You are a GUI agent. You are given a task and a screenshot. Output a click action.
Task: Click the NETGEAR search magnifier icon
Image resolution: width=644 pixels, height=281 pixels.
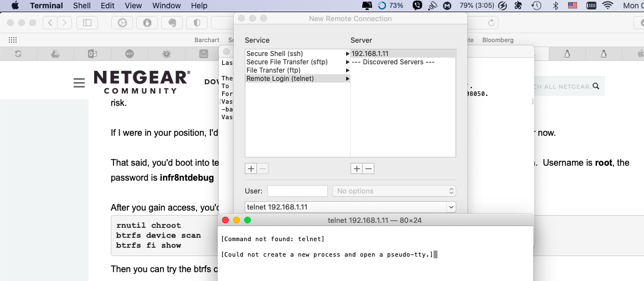pos(596,86)
